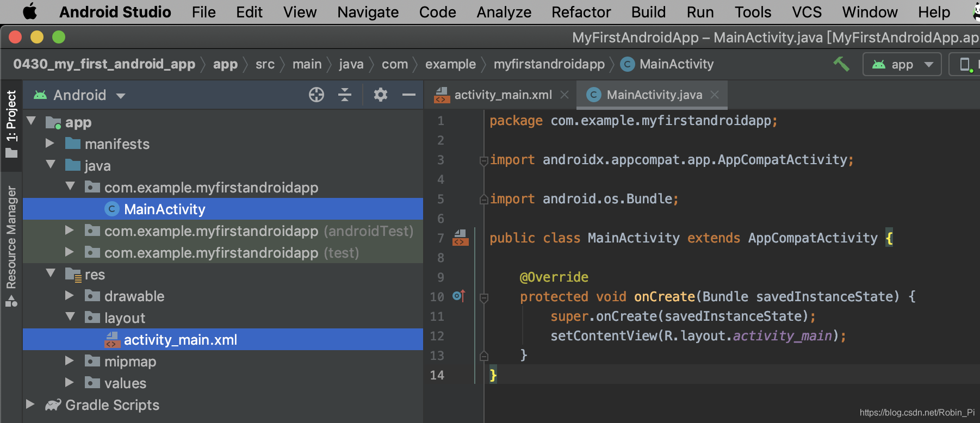Fold the onCreate method at line 10
Image resolution: width=980 pixels, height=423 pixels.
click(483, 297)
